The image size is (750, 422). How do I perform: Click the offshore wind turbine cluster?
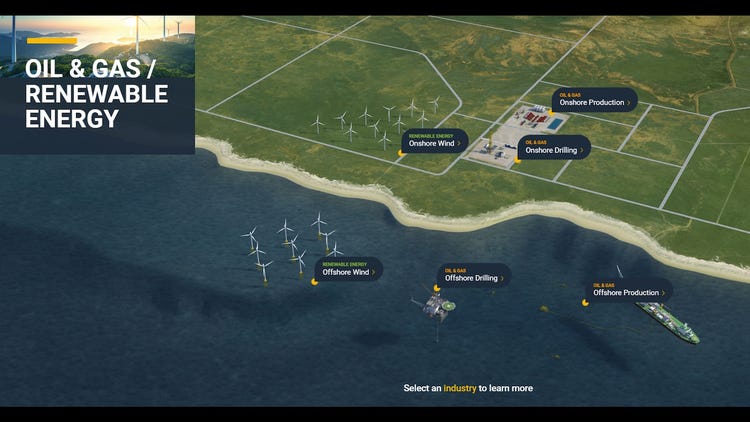click(x=292, y=249)
